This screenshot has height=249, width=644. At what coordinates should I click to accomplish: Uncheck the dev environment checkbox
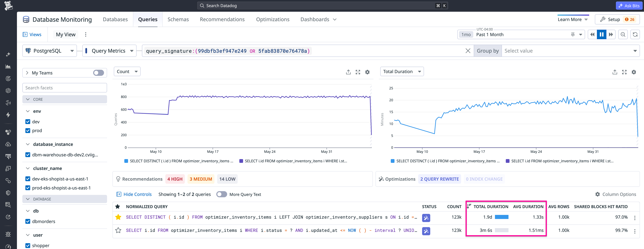click(x=28, y=122)
